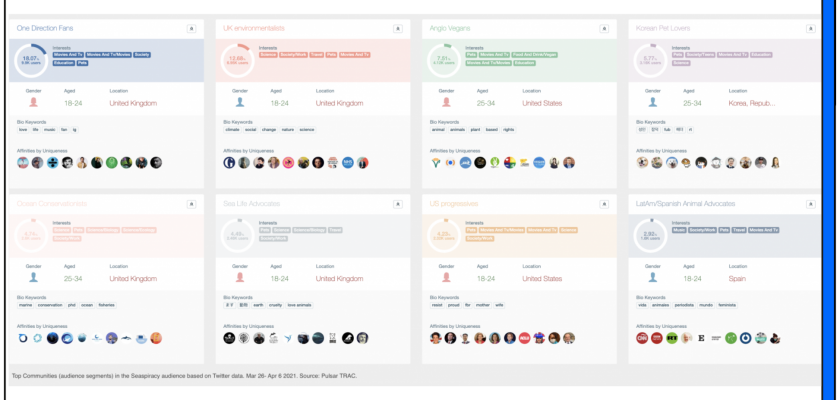Open the One Direction Fans title
The height and width of the screenshot is (400, 840).
(x=45, y=28)
